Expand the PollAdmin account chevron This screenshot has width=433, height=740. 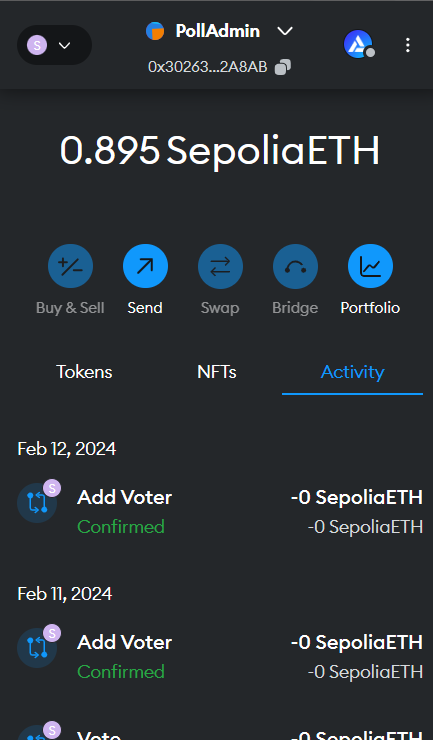(285, 31)
